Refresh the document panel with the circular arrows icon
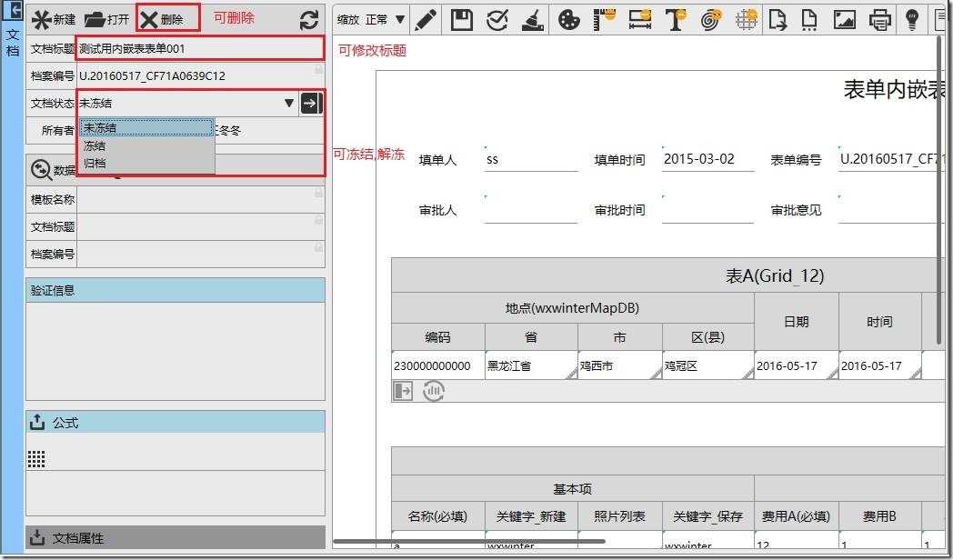This screenshot has width=953, height=560. click(x=309, y=20)
